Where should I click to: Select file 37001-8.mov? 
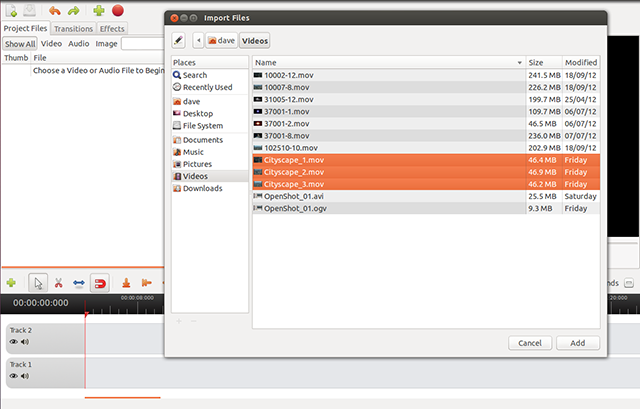click(426, 136)
